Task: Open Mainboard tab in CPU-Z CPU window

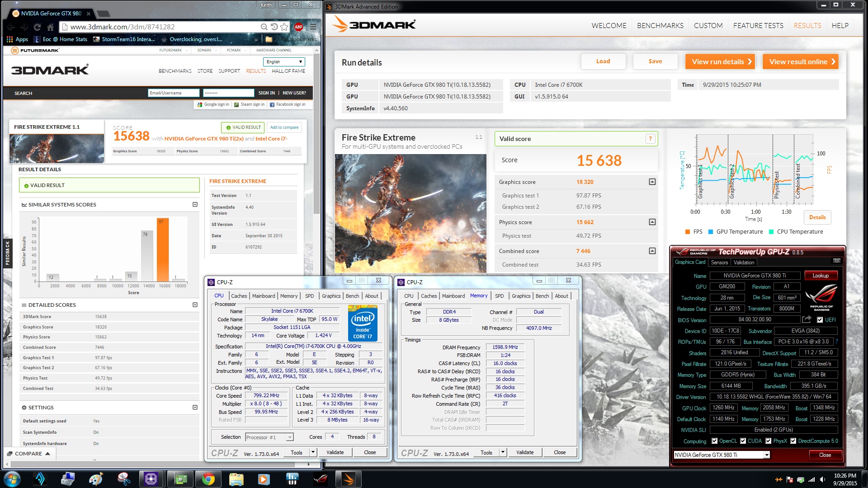Action: click(x=264, y=296)
